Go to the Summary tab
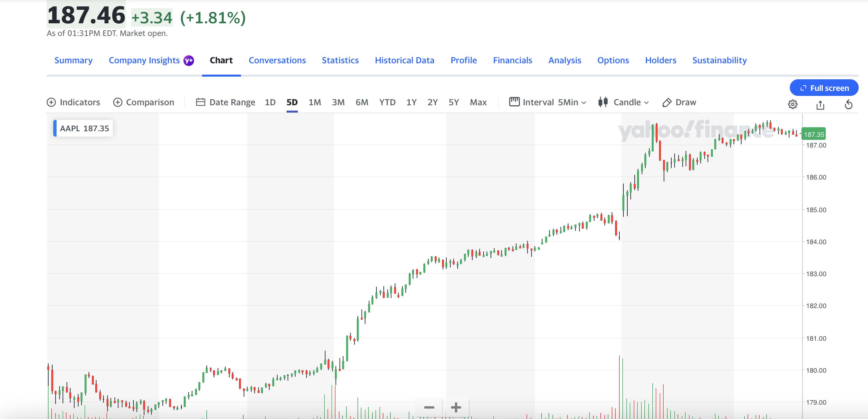The width and height of the screenshot is (868, 419). (x=74, y=60)
